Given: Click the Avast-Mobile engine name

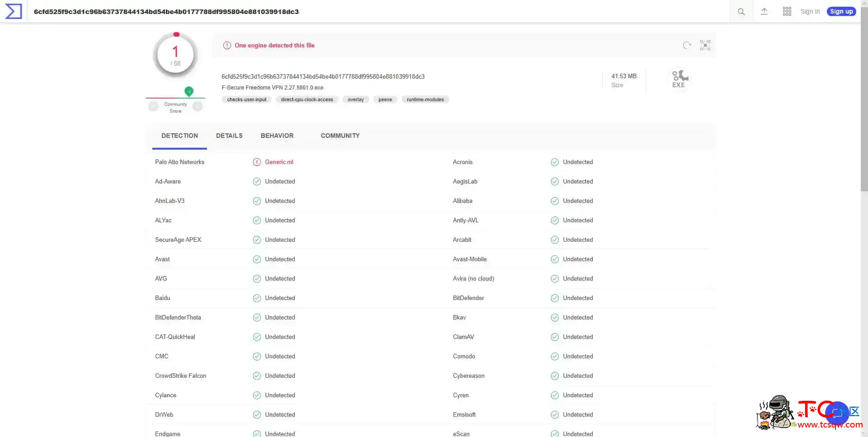Looking at the screenshot, I should 470,259.
